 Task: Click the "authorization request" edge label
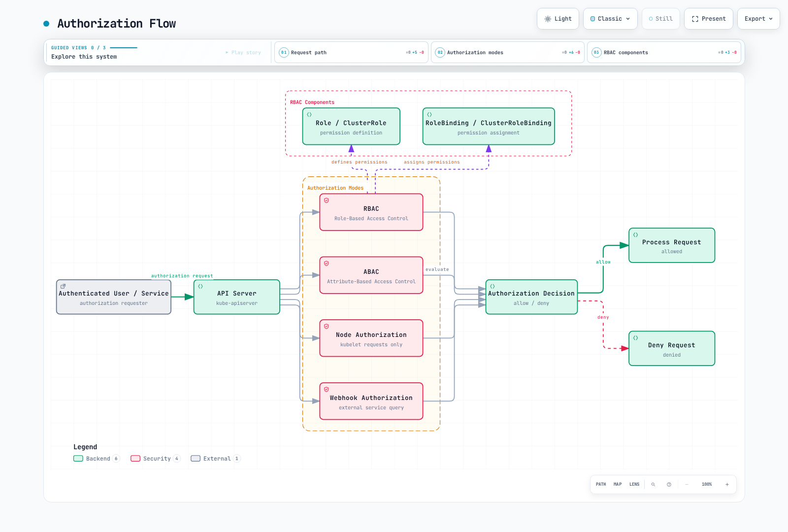tap(182, 276)
